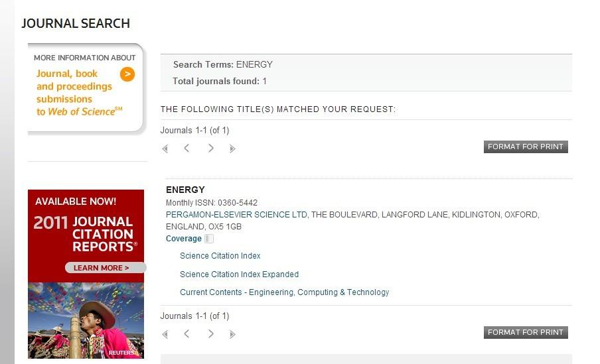The image size is (600, 364).
Task: Click previous-page arrow above the ENERGY result
Action: (187, 149)
